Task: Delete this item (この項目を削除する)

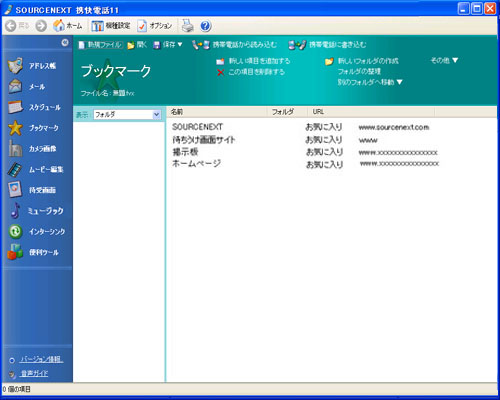Action: tap(251, 72)
